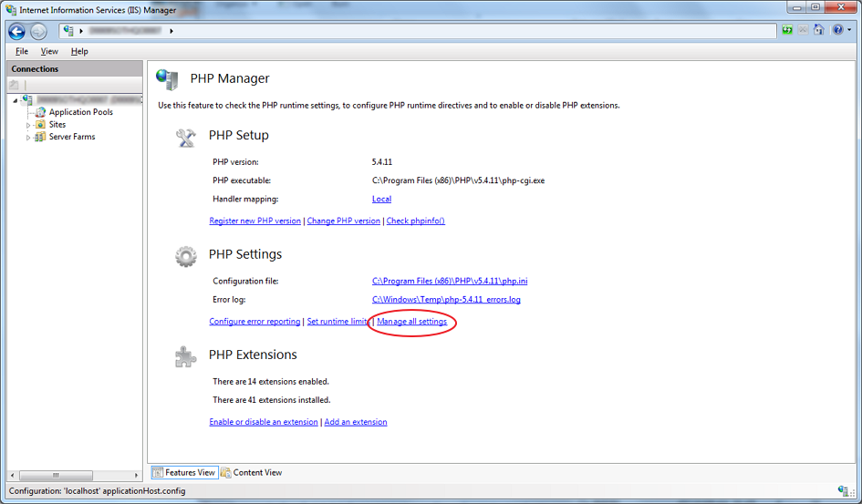Expand the Server Farms node
862x504 pixels.
point(28,138)
